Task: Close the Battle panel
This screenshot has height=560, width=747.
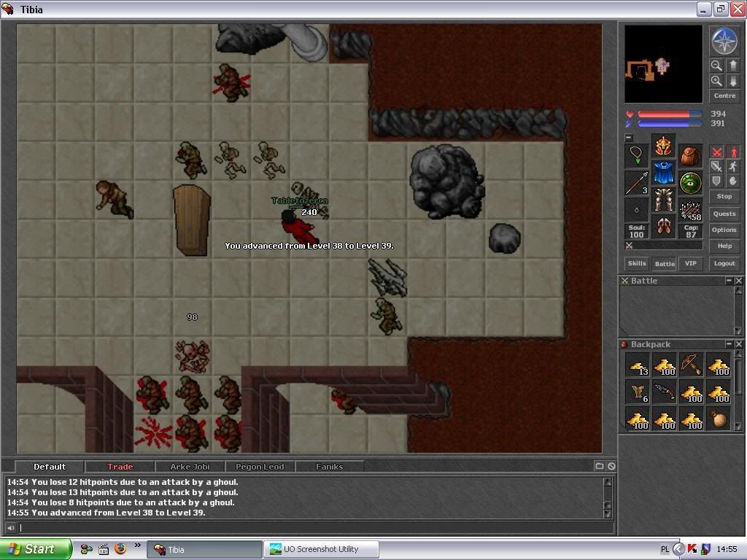Action: [x=738, y=281]
